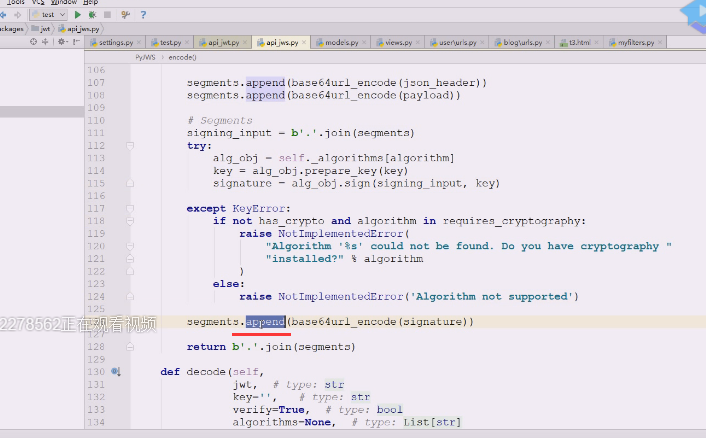Click line number 107 in the gutter
The width and height of the screenshot is (706, 438).
coord(96,83)
